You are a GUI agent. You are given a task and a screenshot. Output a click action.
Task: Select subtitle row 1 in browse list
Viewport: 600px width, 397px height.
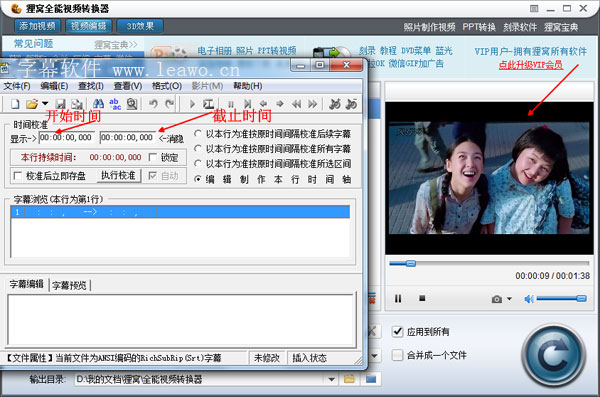pos(180,212)
